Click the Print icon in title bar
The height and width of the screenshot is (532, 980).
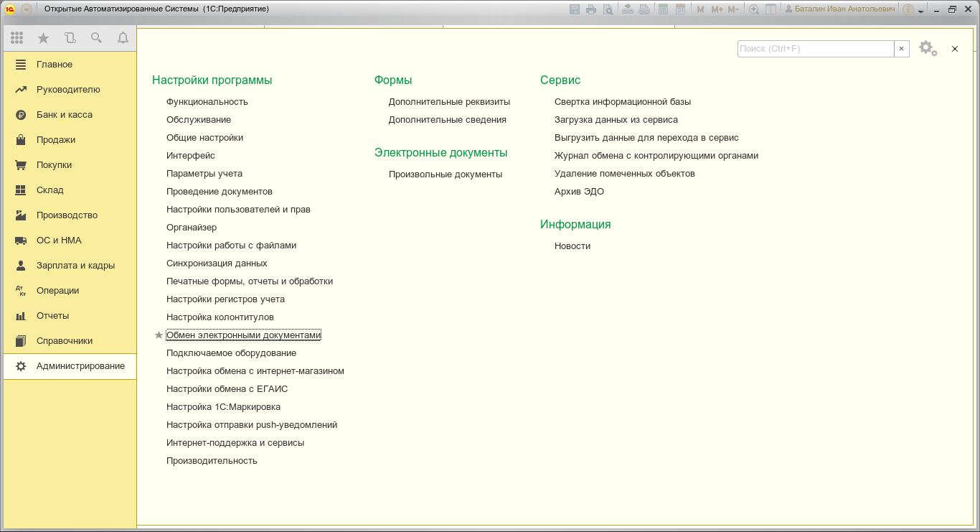[x=591, y=9]
